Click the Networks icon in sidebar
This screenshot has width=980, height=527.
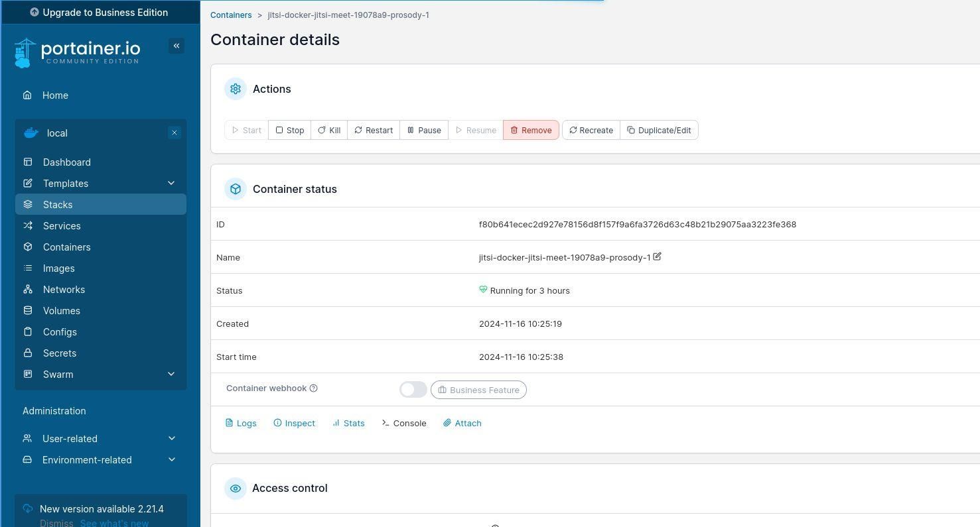coord(28,290)
